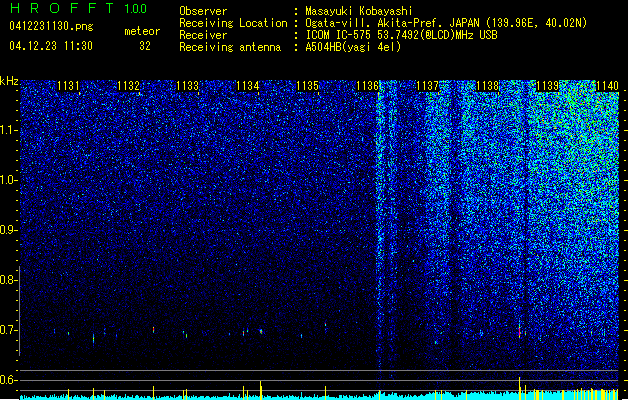Click the meteor count value 32
Screen dimensions: 629x400
[x=145, y=46]
